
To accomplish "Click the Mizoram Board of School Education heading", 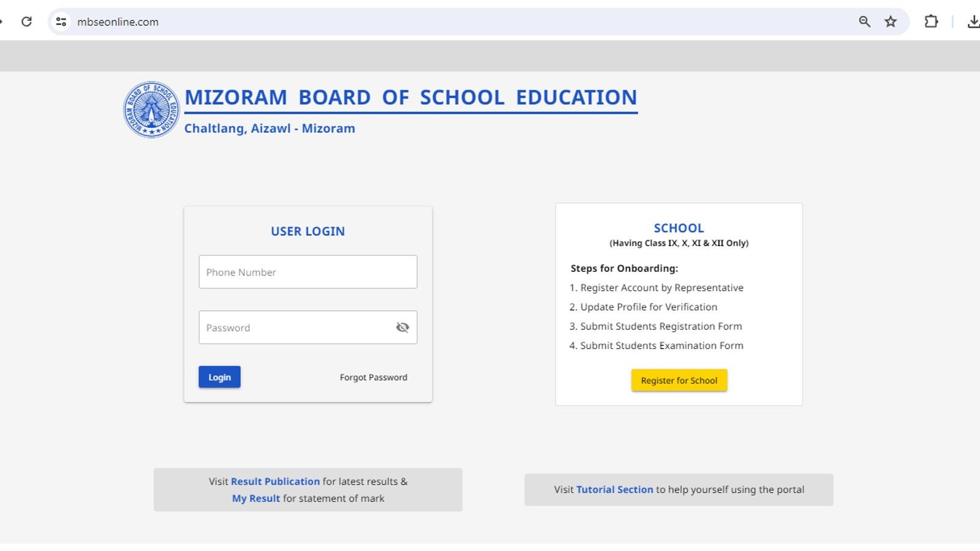I will [410, 97].
